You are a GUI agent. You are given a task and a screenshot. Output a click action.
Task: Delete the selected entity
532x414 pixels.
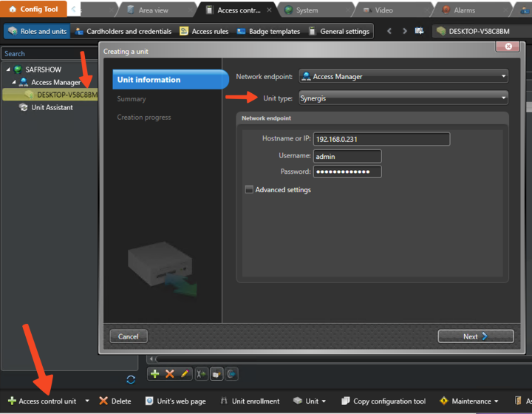115,401
